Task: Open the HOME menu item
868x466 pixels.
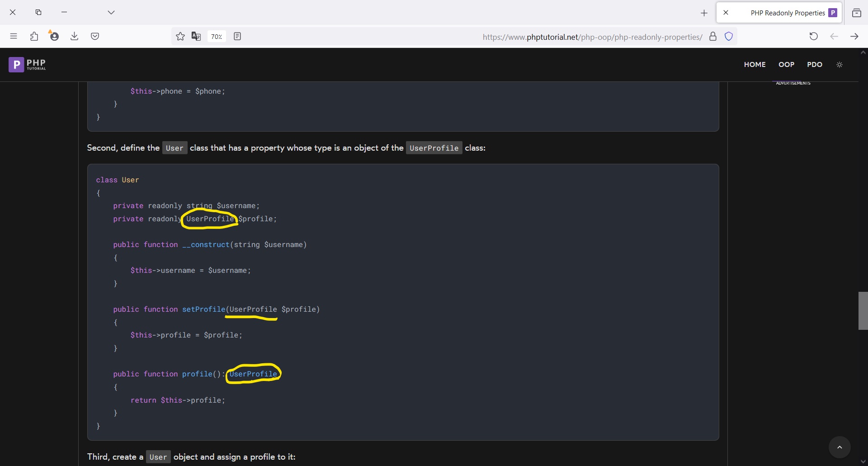Action: tap(755, 65)
